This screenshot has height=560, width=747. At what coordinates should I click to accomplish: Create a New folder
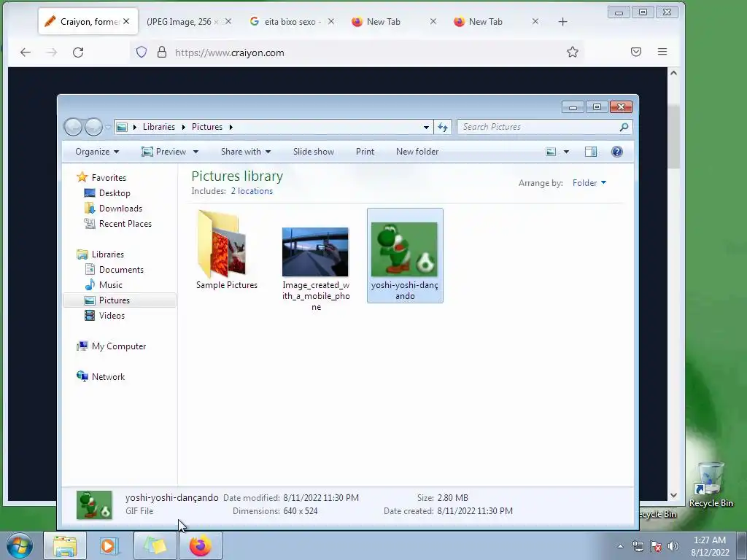pos(417,152)
